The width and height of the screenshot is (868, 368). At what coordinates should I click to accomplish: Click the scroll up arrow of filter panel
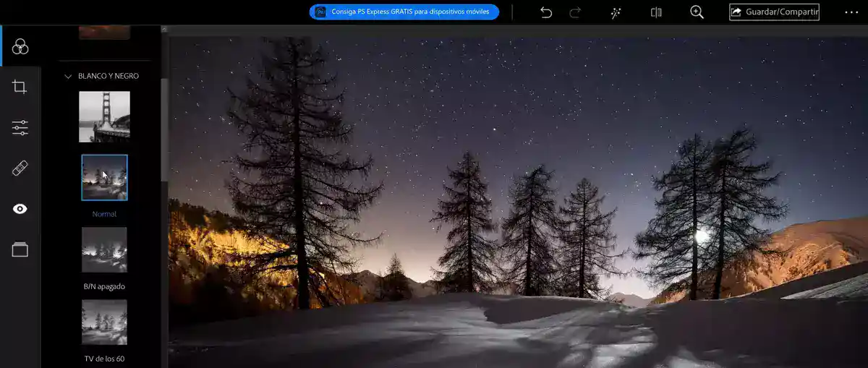pyautogui.click(x=164, y=30)
